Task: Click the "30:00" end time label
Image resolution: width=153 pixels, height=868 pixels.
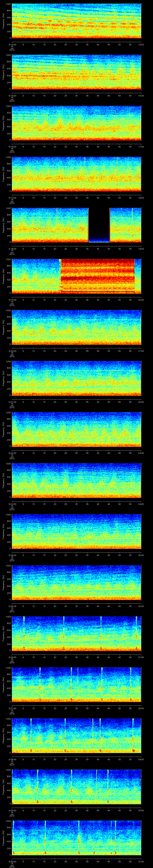Action: tap(141, 810)
